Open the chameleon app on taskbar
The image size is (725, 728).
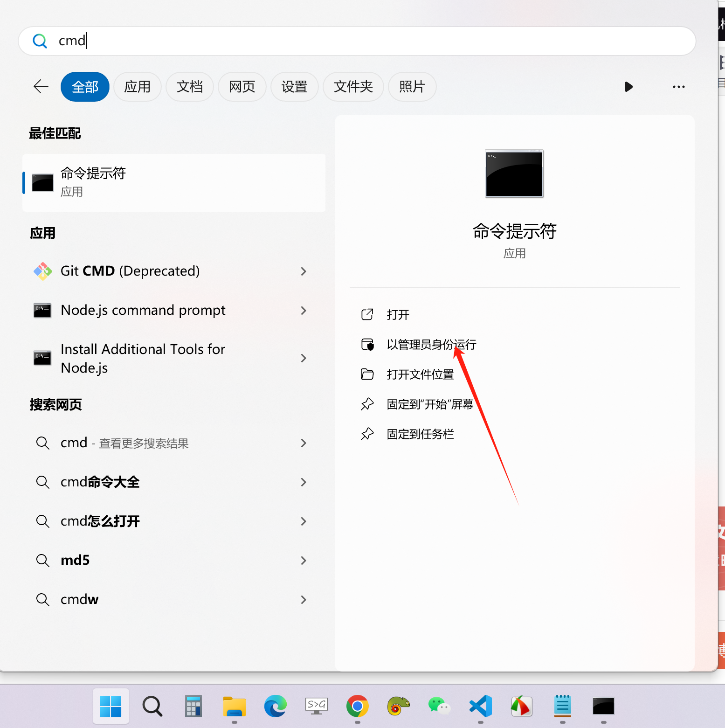[x=398, y=706]
